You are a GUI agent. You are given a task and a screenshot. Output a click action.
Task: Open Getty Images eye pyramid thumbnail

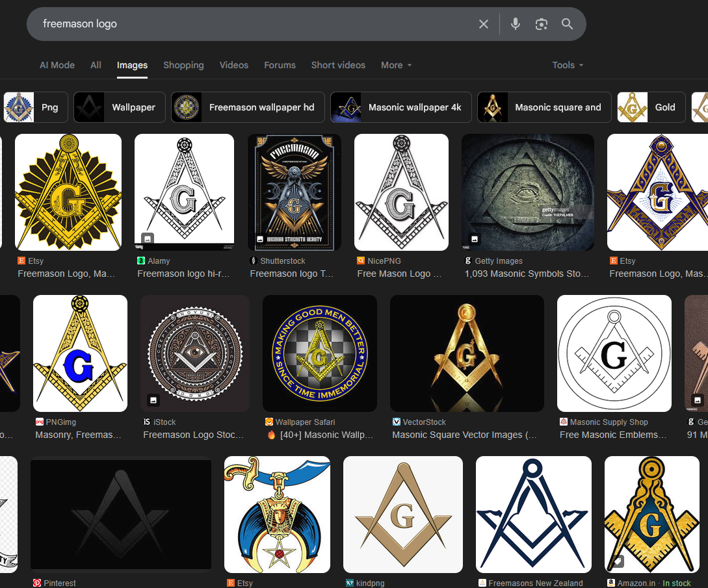[528, 192]
